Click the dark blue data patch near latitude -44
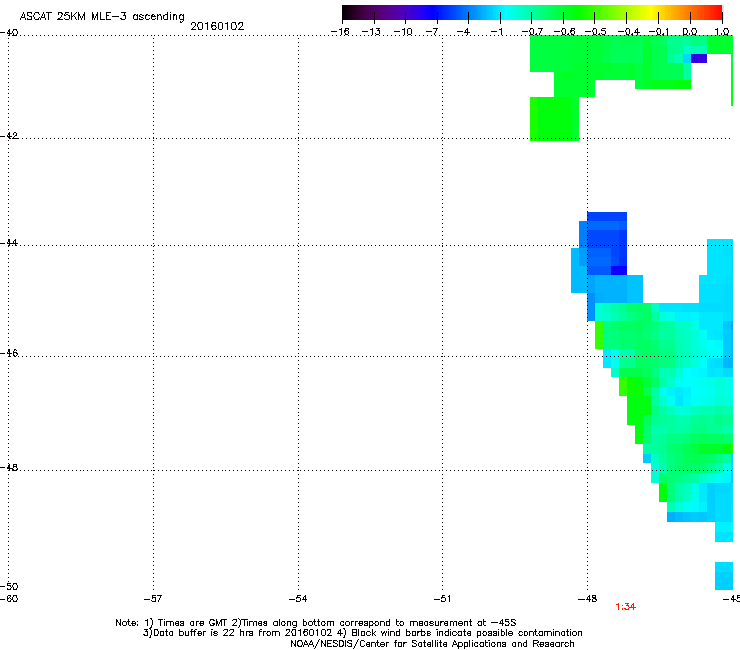The height and width of the screenshot is (650, 740). pos(607,243)
